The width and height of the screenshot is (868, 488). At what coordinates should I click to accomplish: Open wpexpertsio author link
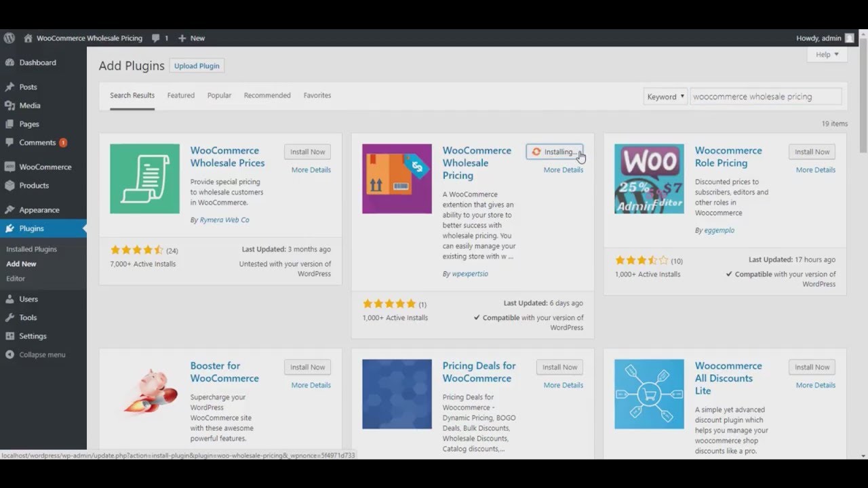coord(470,274)
